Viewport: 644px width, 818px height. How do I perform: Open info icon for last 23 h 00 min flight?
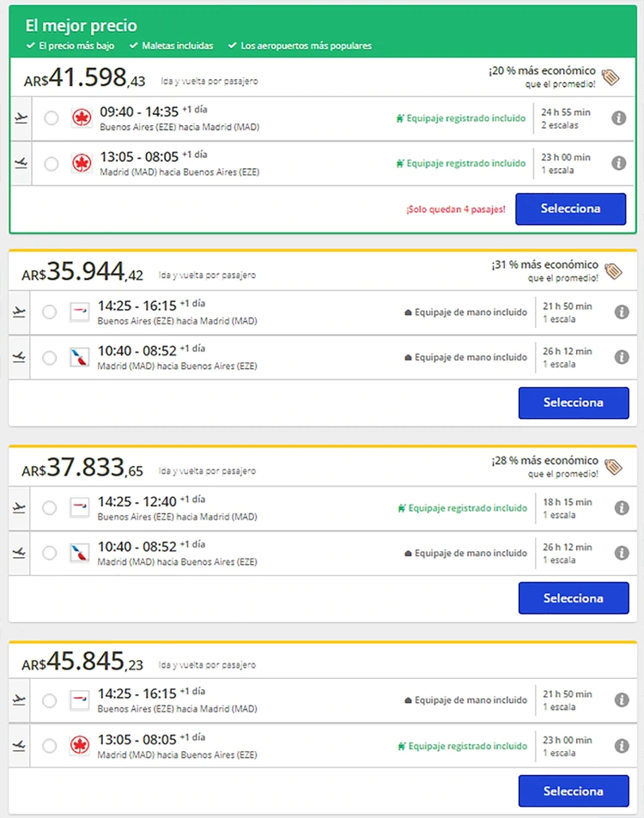point(622,746)
